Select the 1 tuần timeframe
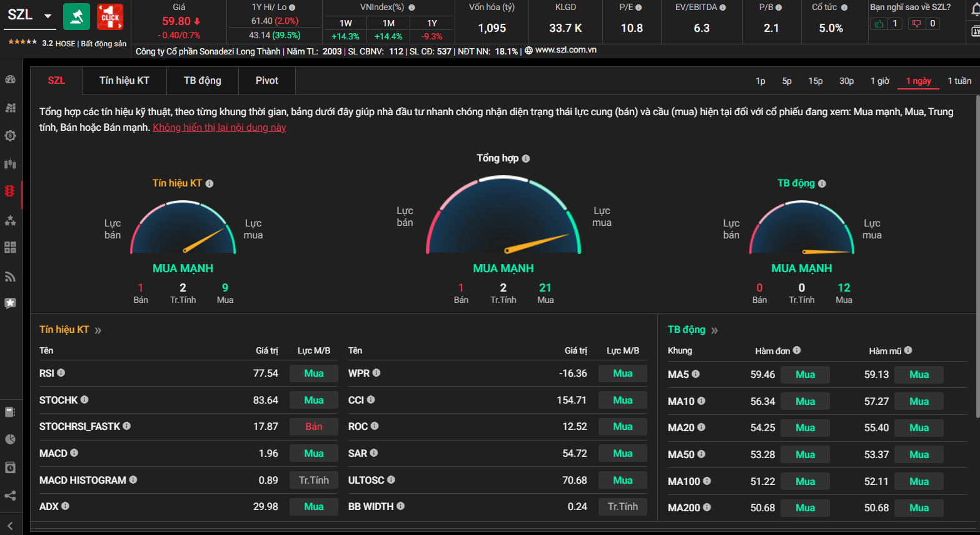The width and height of the screenshot is (980, 535). click(959, 81)
